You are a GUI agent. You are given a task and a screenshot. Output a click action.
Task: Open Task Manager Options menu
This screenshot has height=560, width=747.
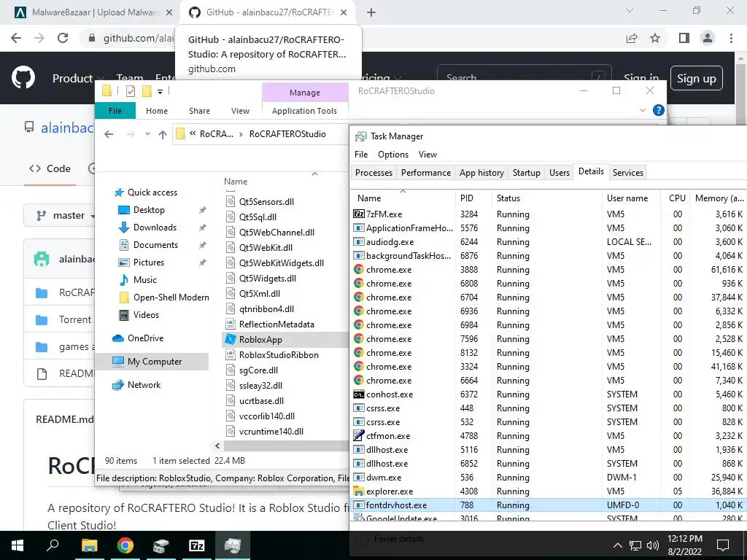[x=393, y=155]
